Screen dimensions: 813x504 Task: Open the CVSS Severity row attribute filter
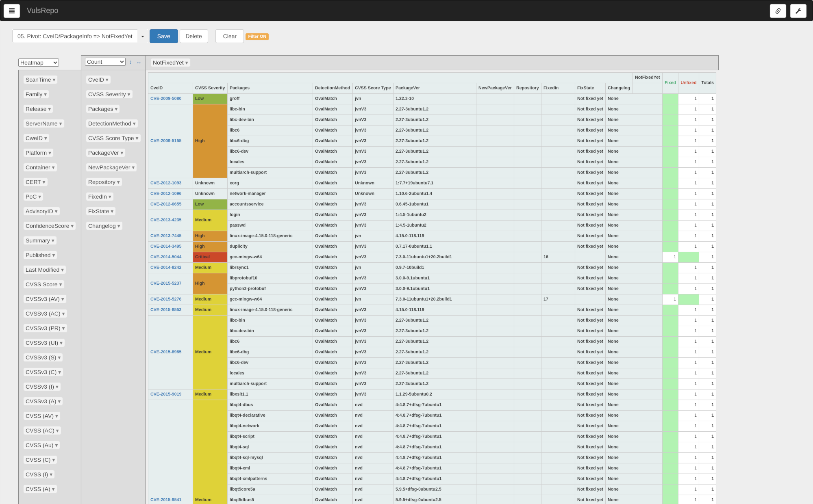tap(129, 95)
